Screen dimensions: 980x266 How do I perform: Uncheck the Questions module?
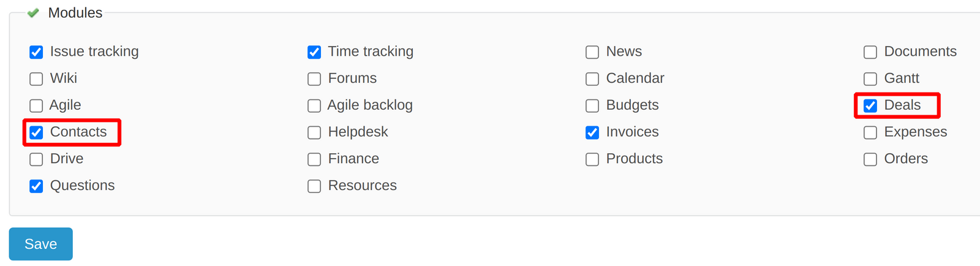point(36,186)
